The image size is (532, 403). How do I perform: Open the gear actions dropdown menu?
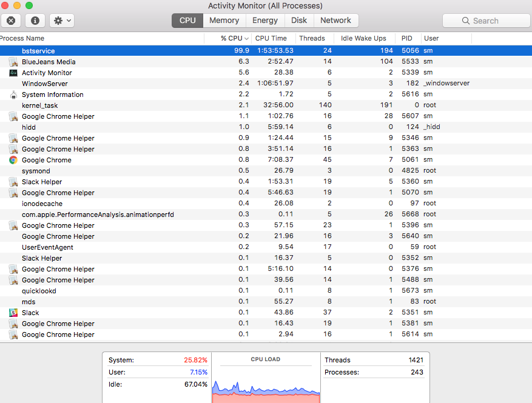coord(61,21)
